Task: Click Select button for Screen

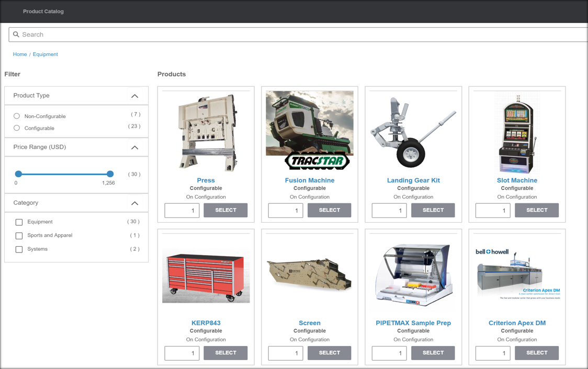Action: (x=329, y=353)
